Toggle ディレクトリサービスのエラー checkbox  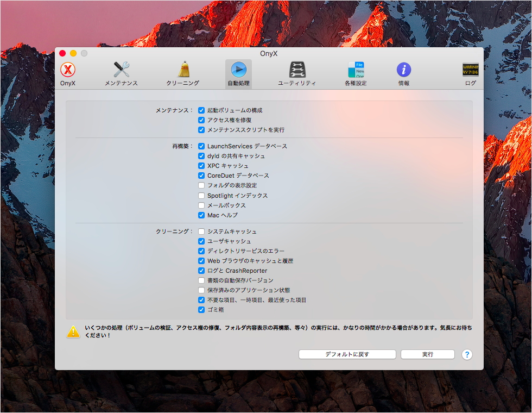pyautogui.click(x=201, y=251)
